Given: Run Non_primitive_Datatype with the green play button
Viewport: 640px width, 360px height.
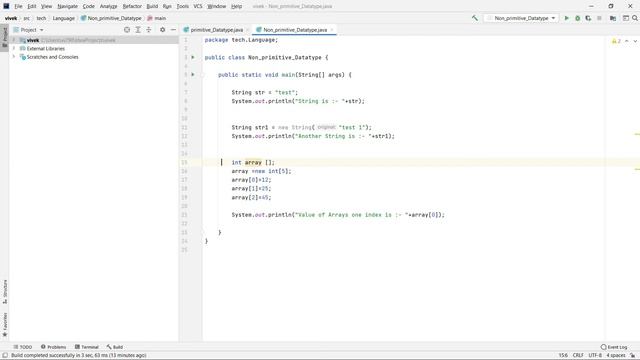Looking at the screenshot, I should pos(567,18).
